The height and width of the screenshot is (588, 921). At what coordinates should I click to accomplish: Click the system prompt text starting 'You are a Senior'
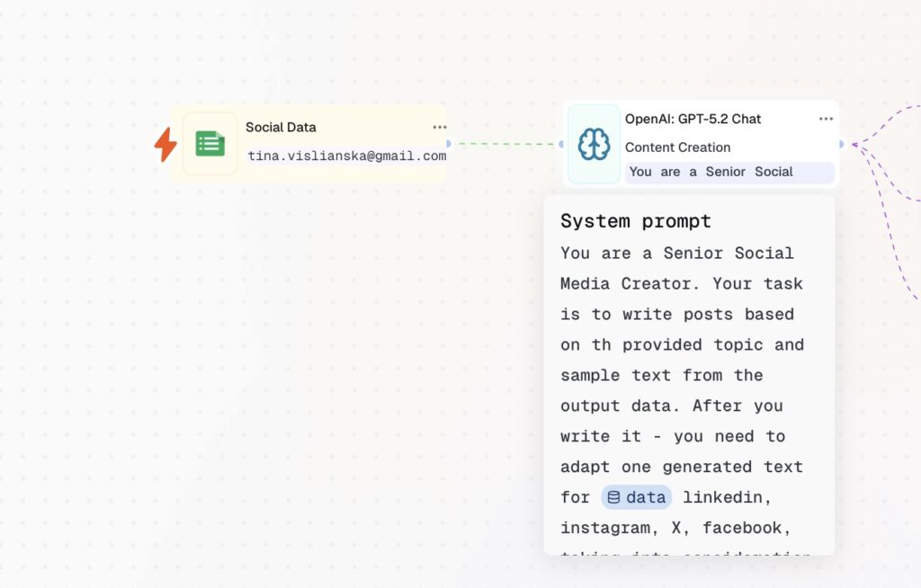676,254
